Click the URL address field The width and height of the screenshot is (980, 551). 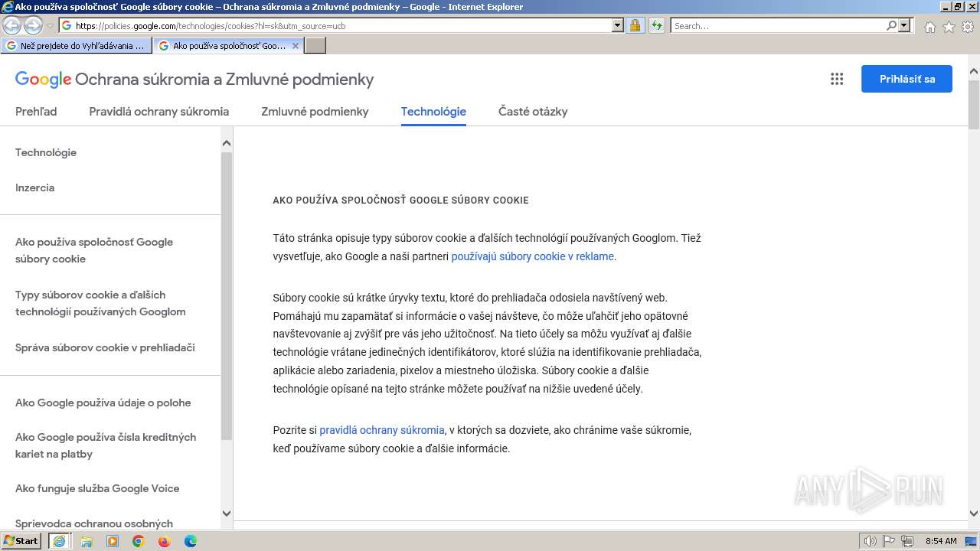pyautogui.click(x=342, y=25)
